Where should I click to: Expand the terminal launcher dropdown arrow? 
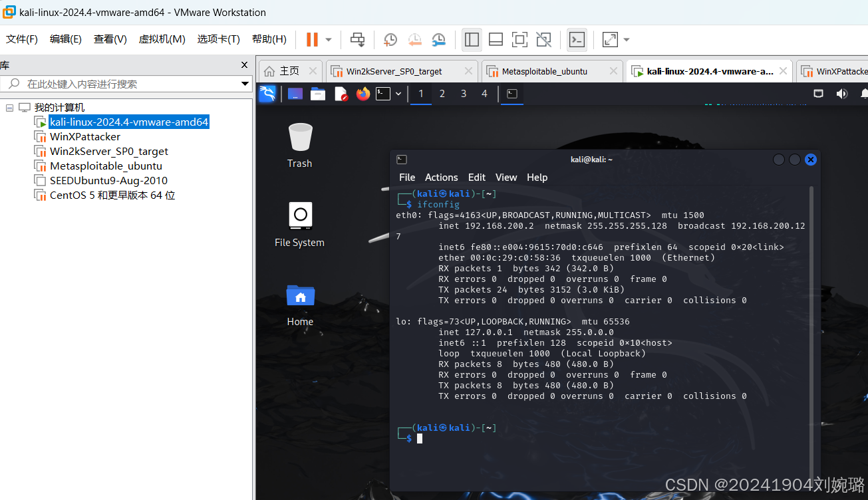(398, 94)
